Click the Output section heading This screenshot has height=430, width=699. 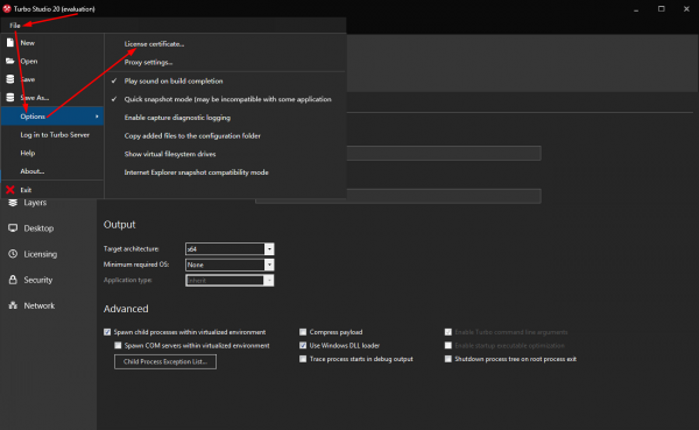119,225
